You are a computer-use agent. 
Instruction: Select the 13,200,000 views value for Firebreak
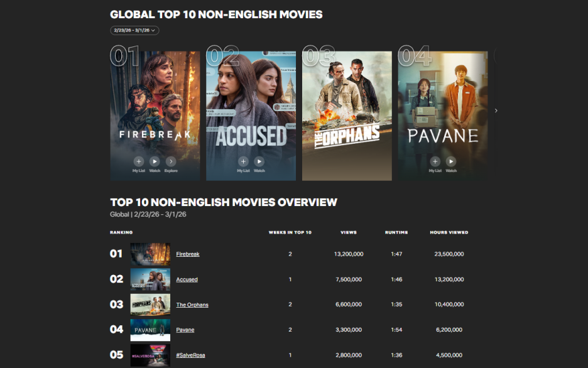pos(349,254)
